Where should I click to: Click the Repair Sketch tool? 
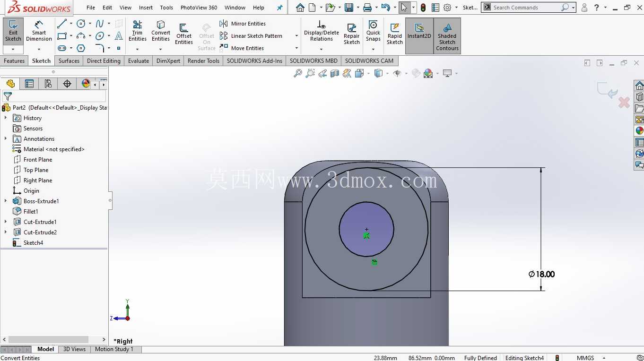click(352, 34)
